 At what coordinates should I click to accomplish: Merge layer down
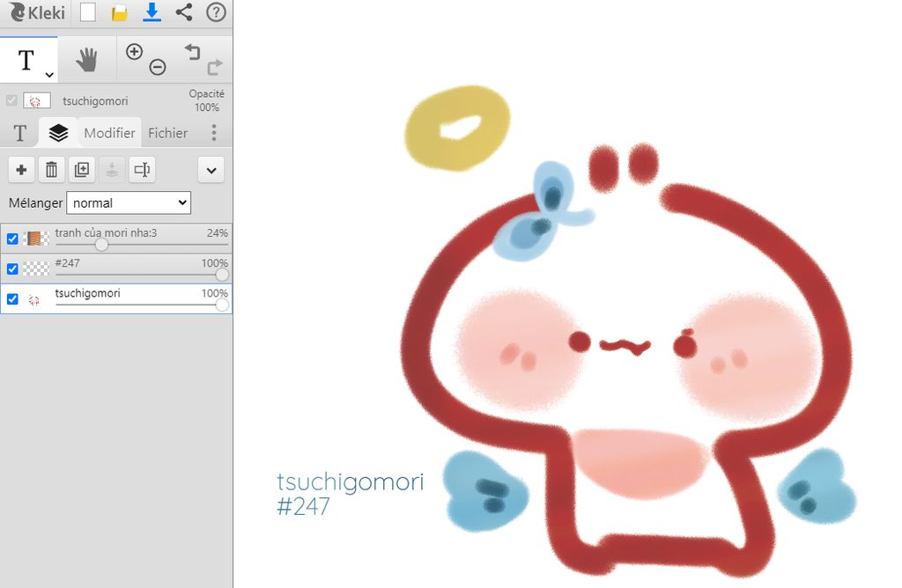pos(112,170)
